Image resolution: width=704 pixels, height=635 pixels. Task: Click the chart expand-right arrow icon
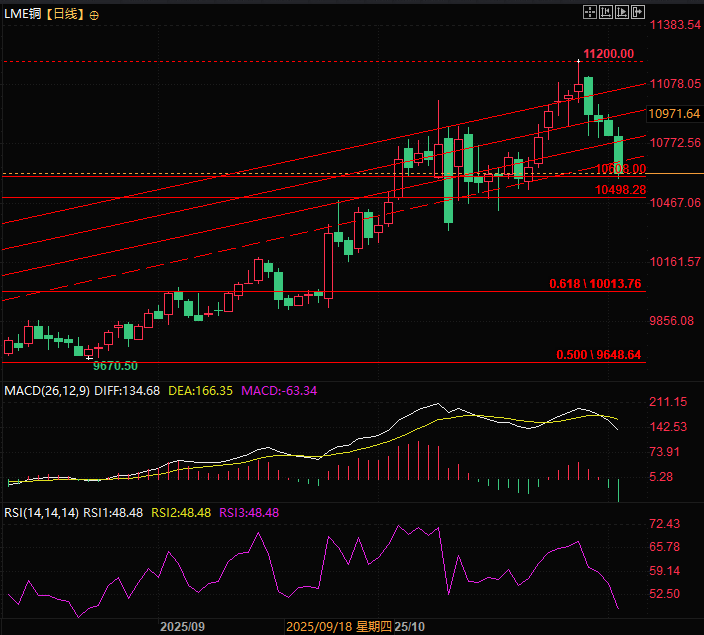click(638, 12)
